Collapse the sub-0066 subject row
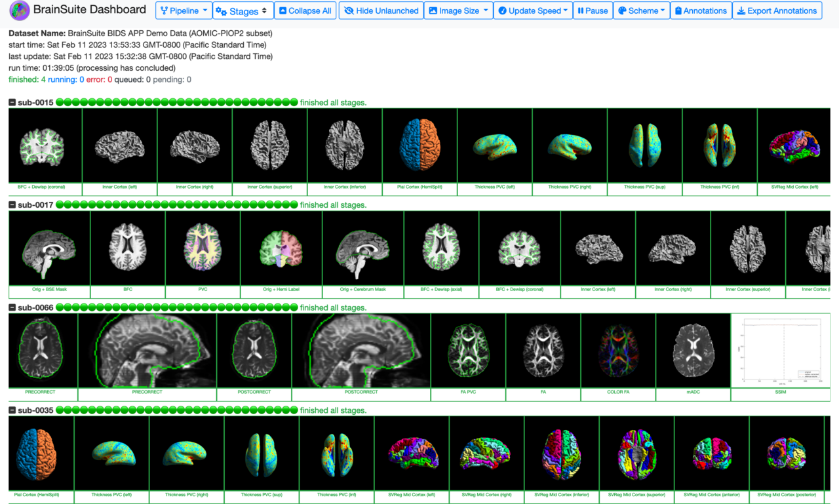Screen dimensions: 839x504 12,307
